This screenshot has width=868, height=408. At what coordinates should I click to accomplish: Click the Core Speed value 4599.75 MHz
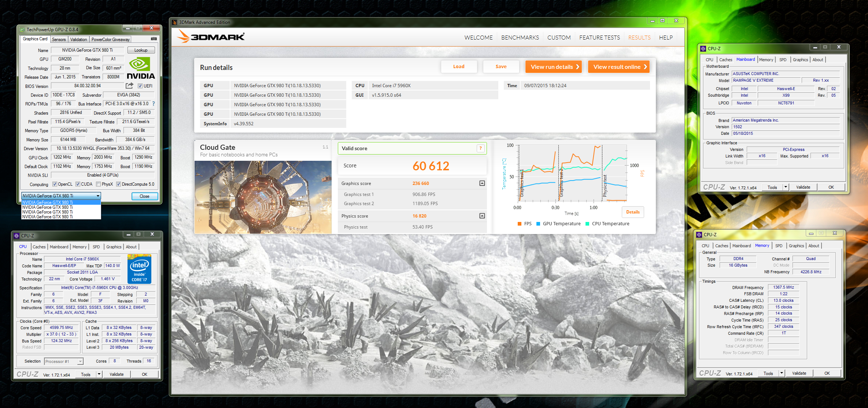(61, 328)
